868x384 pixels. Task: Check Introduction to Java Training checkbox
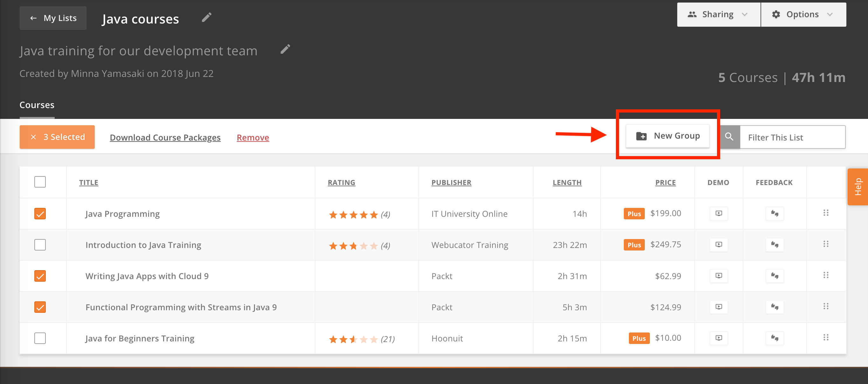[x=40, y=245]
